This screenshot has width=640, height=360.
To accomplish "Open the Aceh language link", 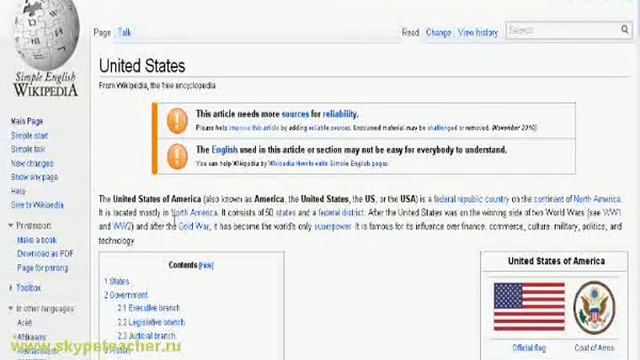I will coord(24,323).
